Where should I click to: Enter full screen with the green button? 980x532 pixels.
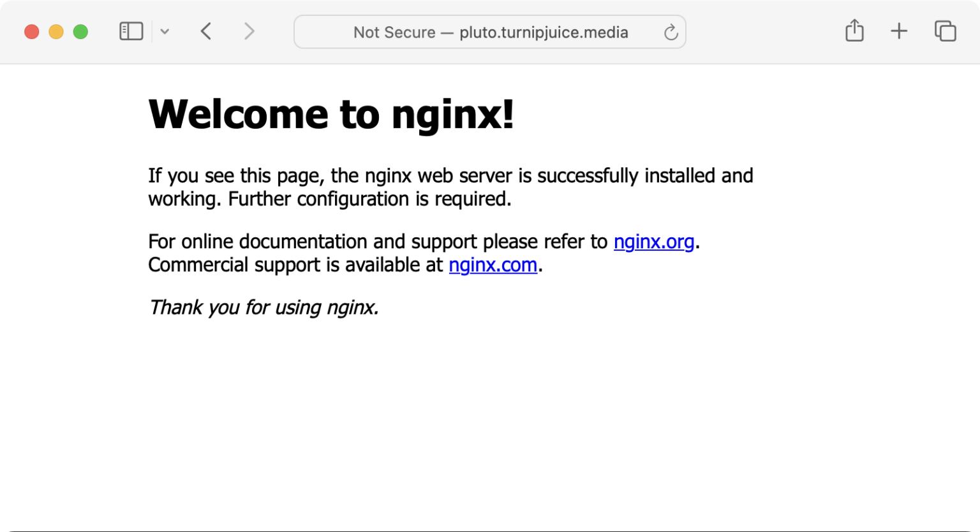[80, 31]
